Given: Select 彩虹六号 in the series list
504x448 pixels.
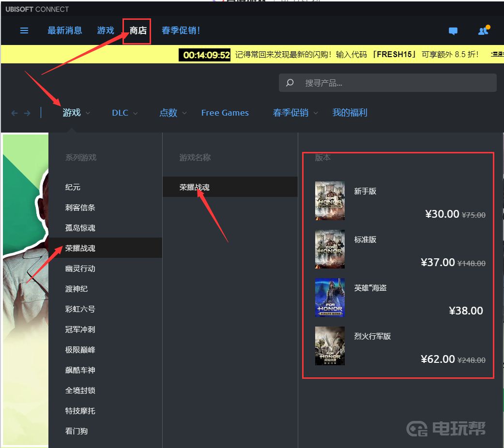Looking at the screenshot, I should (80, 309).
